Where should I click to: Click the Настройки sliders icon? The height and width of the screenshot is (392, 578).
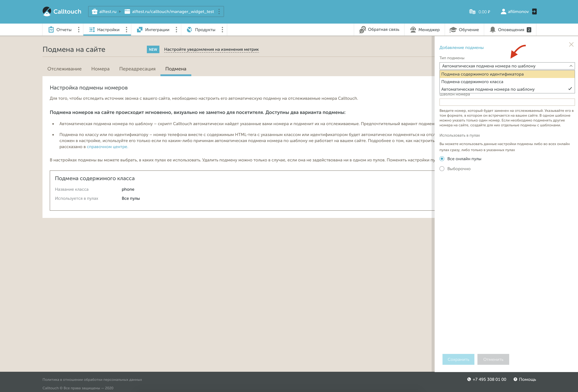pyautogui.click(x=92, y=30)
